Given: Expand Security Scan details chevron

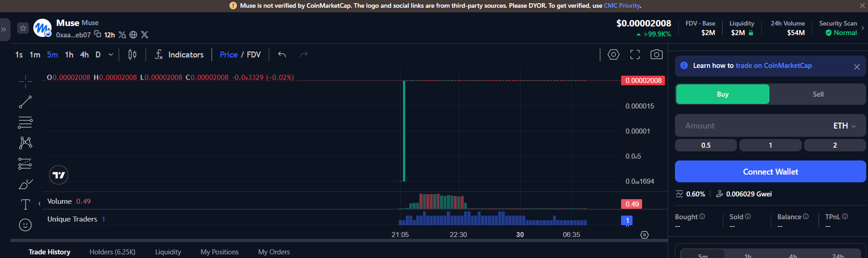Looking at the screenshot, I should pos(863,28).
